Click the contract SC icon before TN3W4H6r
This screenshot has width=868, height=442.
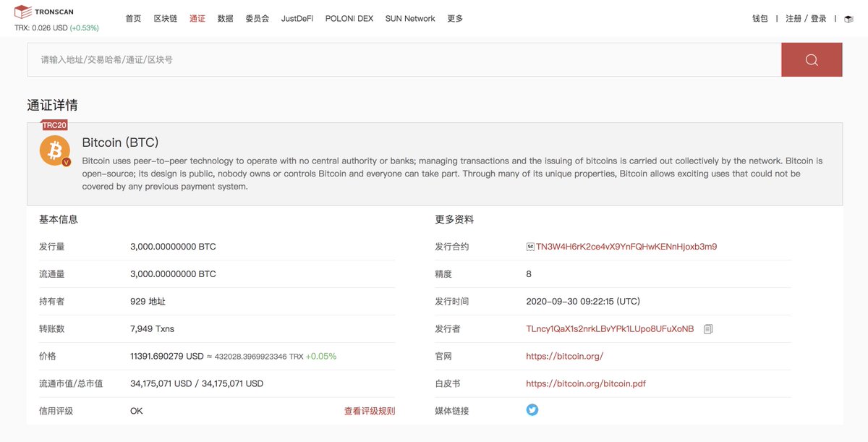click(x=530, y=247)
